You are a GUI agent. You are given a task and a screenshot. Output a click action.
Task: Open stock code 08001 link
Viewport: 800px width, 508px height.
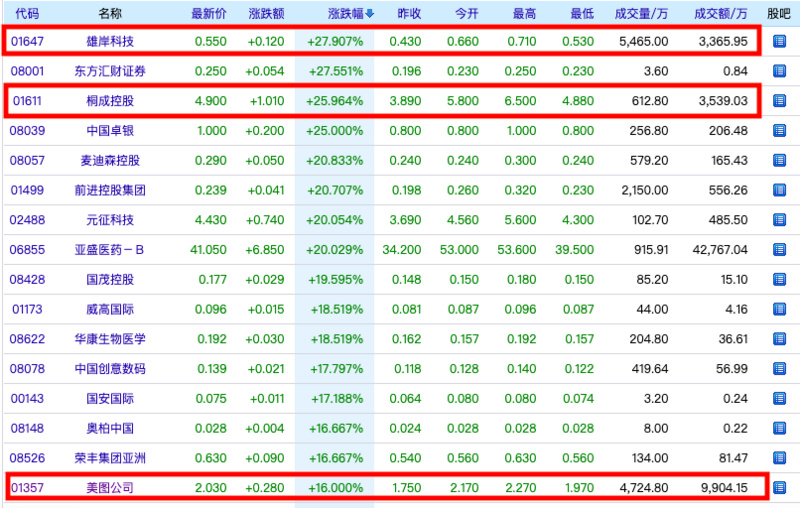pyautogui.click(x=27, y=71)
